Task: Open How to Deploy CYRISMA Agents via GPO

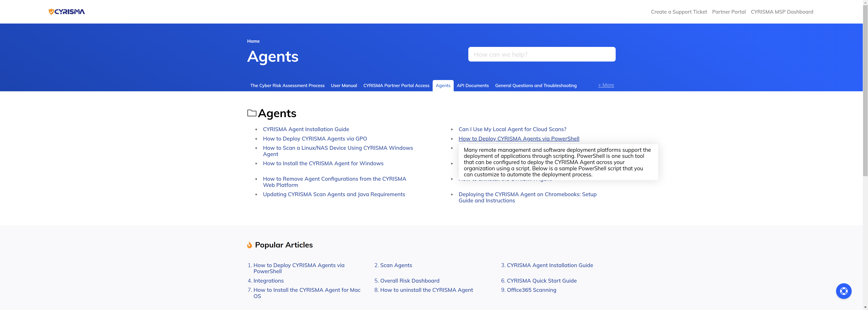Action: (315, 139)
